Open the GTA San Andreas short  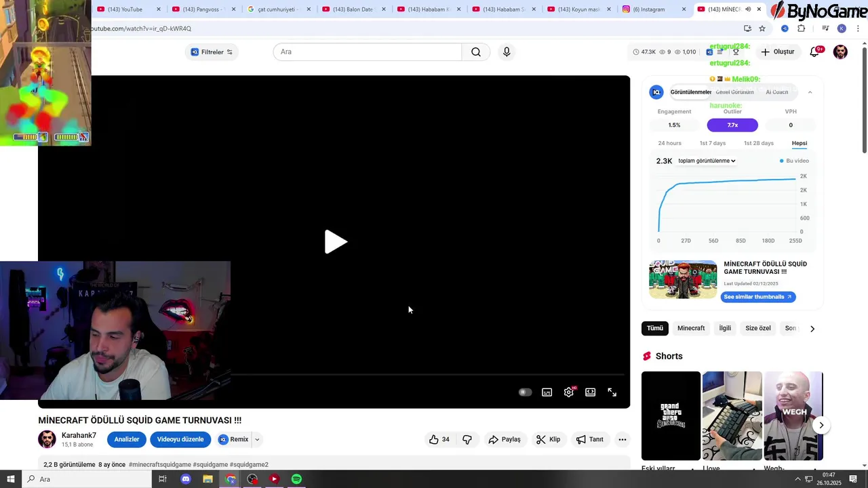click(671, 415)
